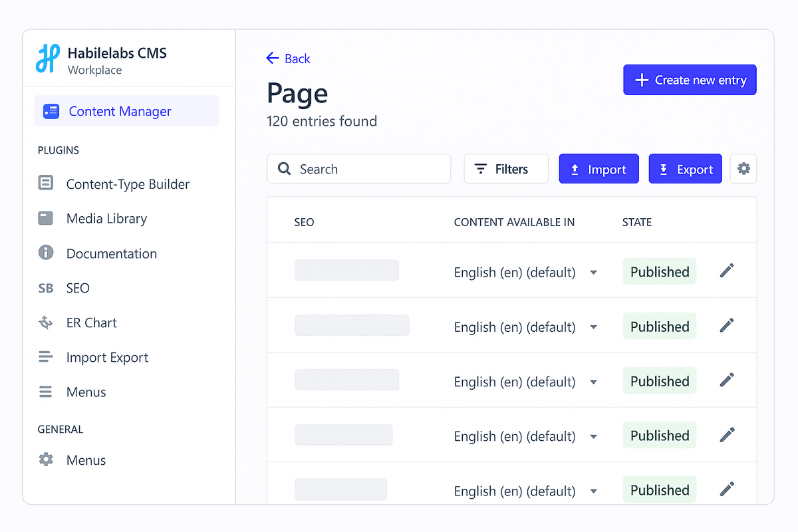
Task: Click Published badge in fifth row
Action: point(660,489)
